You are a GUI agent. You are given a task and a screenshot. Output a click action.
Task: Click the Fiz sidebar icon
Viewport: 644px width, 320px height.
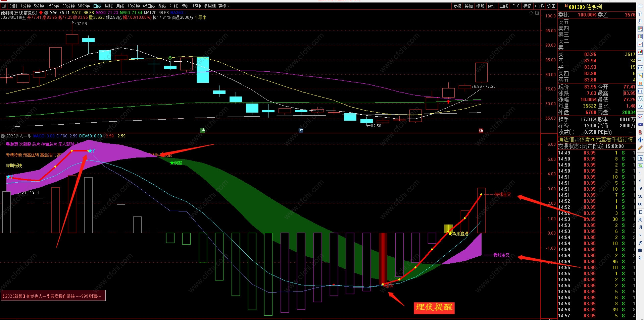pos(640,90)
